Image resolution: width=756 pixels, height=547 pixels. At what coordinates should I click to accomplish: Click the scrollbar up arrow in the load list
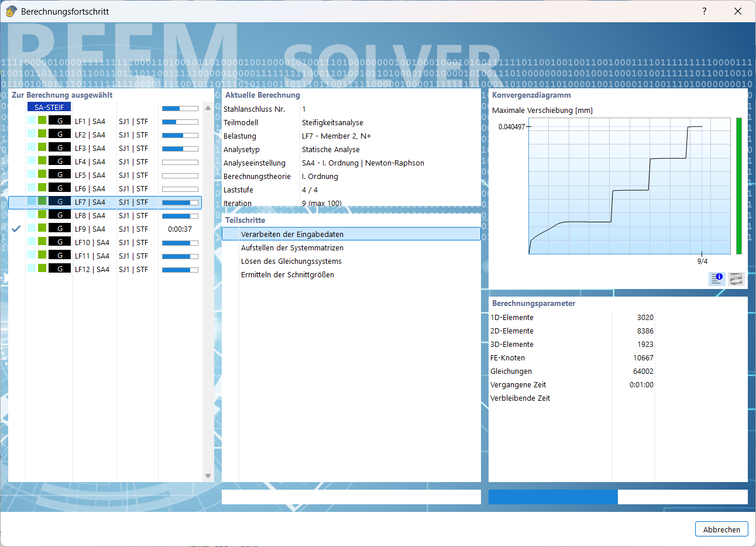(207, 108)
